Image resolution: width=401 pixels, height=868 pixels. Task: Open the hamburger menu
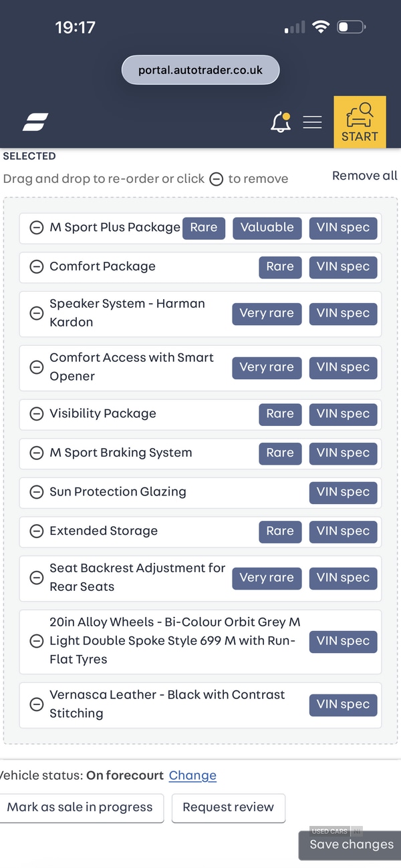(x=312, y=122)
